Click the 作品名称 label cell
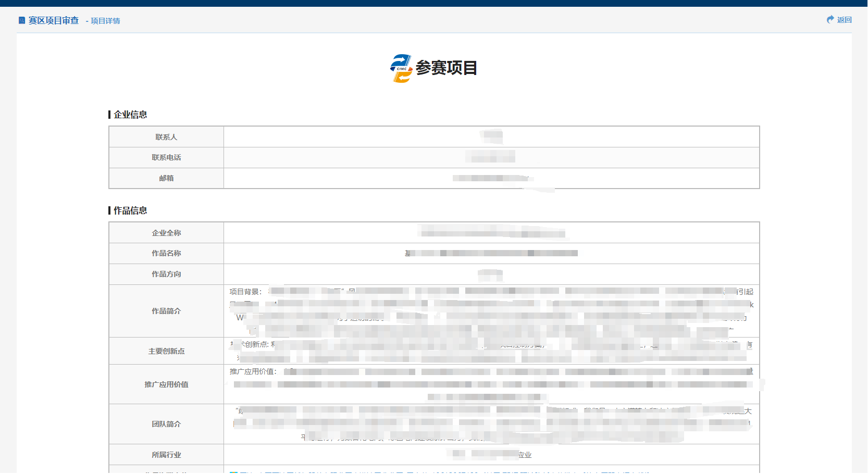 [x=166, y=253]
